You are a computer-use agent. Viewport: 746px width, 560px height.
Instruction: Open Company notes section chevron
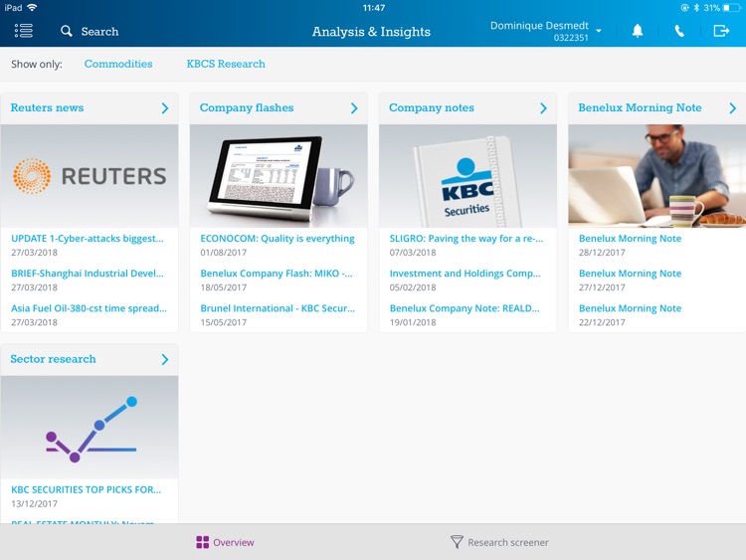pos(543,108)
